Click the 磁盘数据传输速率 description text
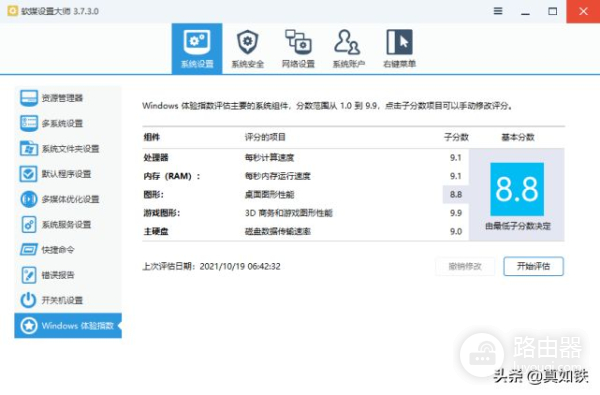Screen dimensions: 600x395 tap(277, 231)
